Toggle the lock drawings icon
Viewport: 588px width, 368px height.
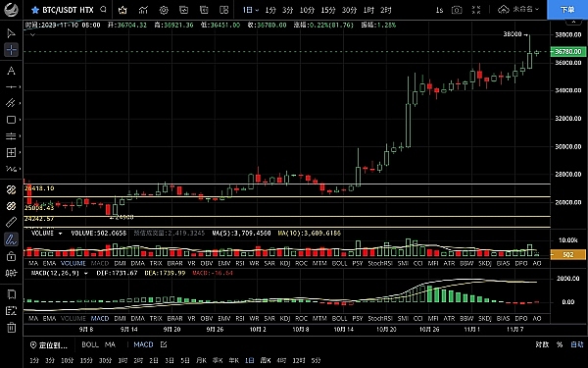point(11,256)
